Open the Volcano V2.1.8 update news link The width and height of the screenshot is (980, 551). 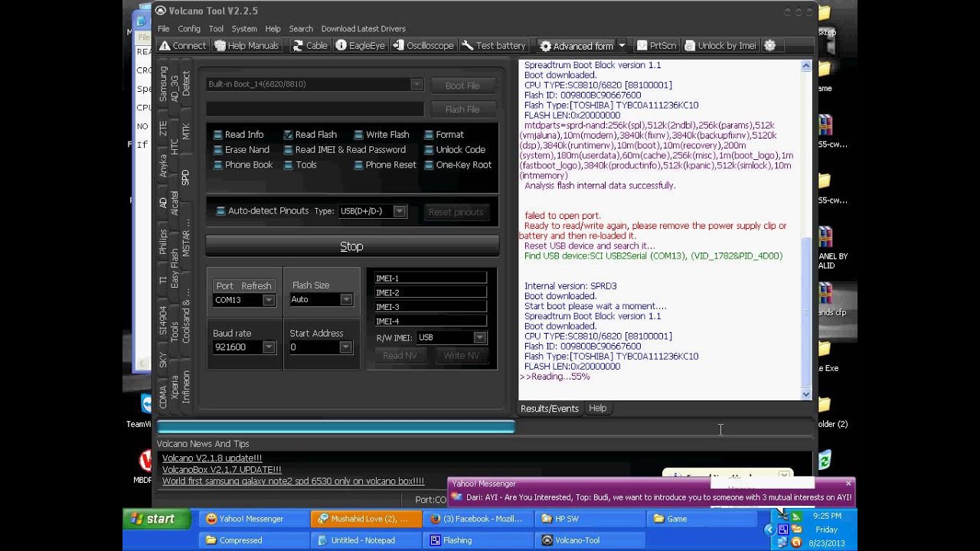point(212,458)
